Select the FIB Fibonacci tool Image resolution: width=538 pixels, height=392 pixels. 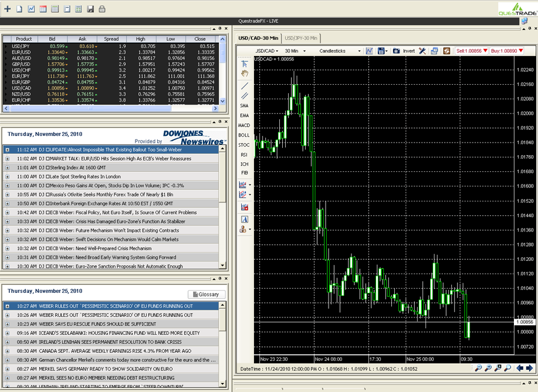click(244, 173)
